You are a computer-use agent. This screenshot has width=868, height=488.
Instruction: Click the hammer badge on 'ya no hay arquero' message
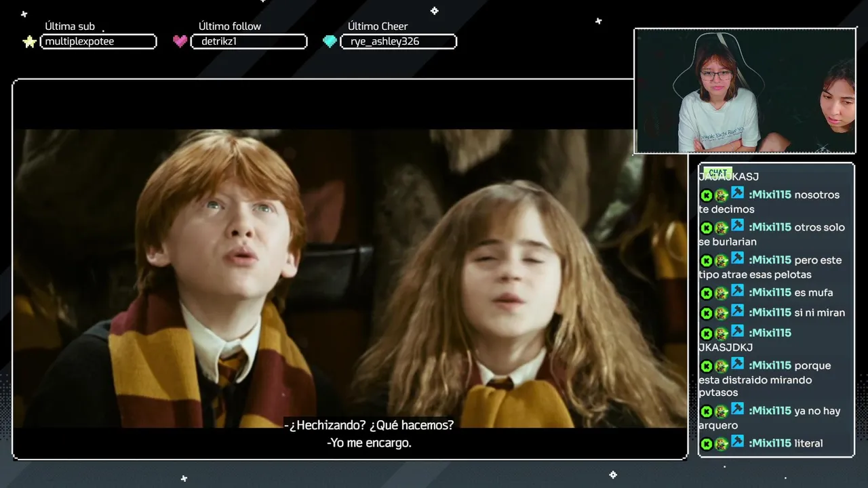point(738,409)
